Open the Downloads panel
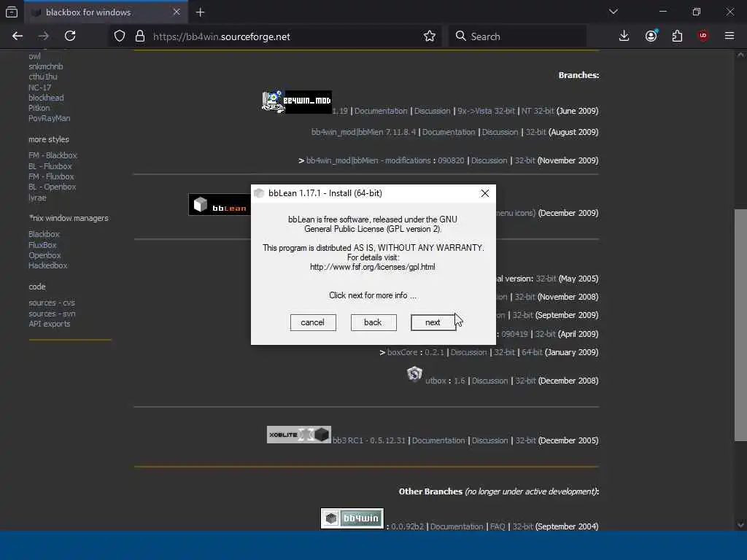 click(624, 36)
